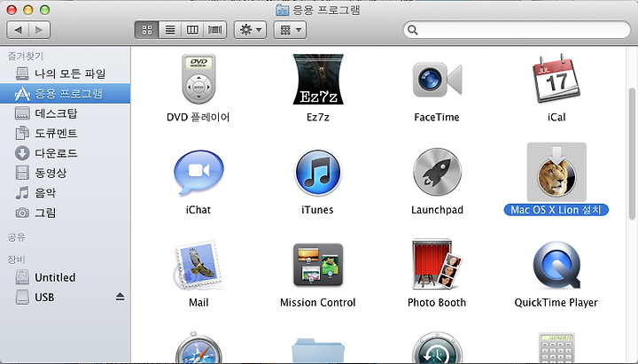Eject the USB drive
This screenshot has height=364, width=638.
point(120,297)
